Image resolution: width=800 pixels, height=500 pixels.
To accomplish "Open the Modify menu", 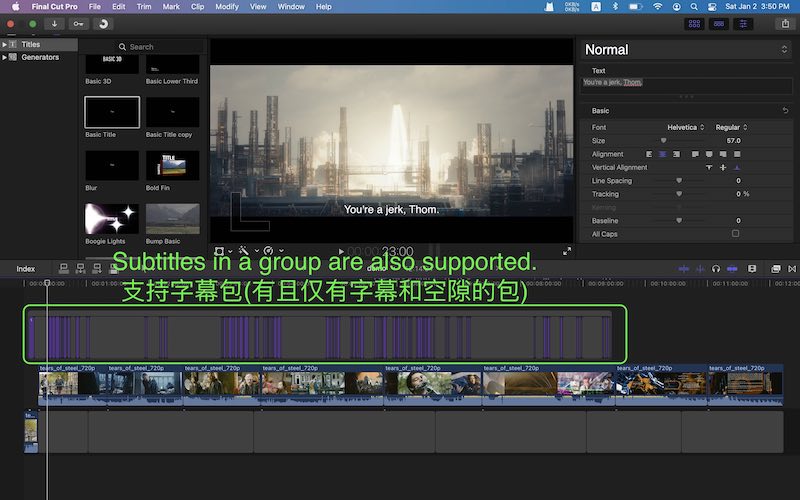I will click(227, 7).
